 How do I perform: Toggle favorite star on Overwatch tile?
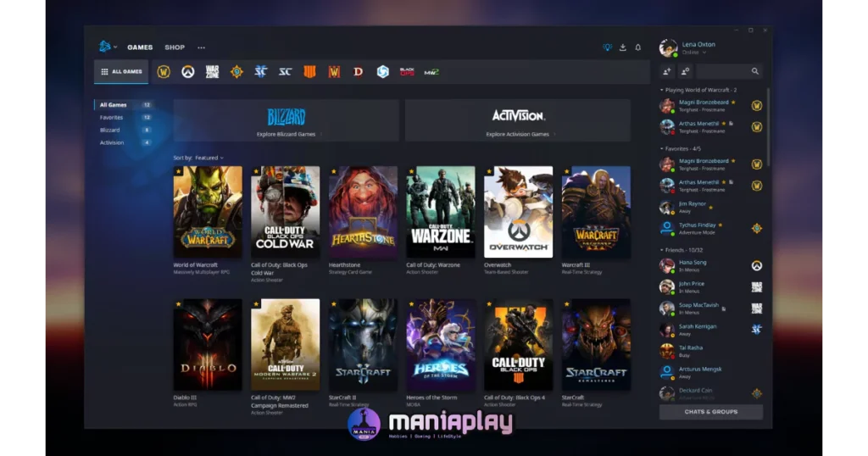(489, 171)
